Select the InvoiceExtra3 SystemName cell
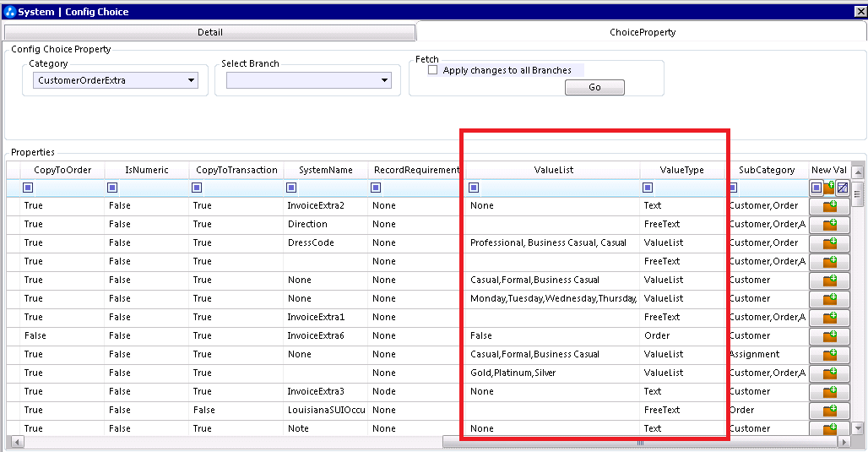868x452 pixels. 326,392
